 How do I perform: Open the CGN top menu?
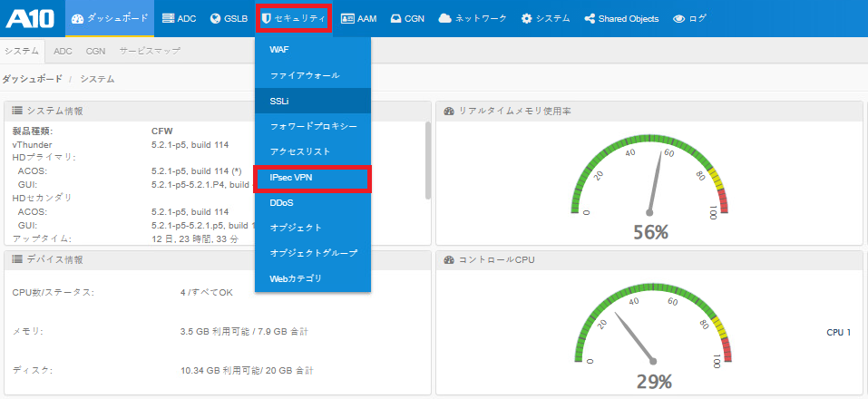click(x=407, y=18)
